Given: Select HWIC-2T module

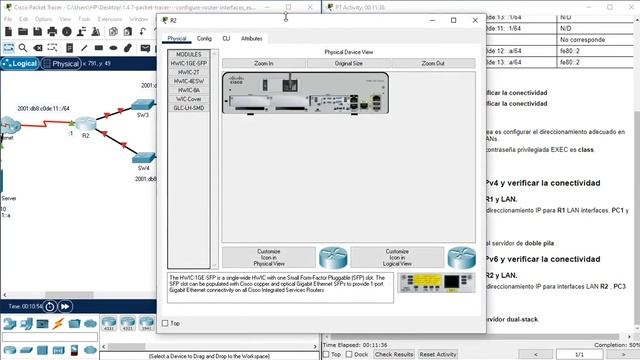Looking at the screenshot, I should pos(189,72).
